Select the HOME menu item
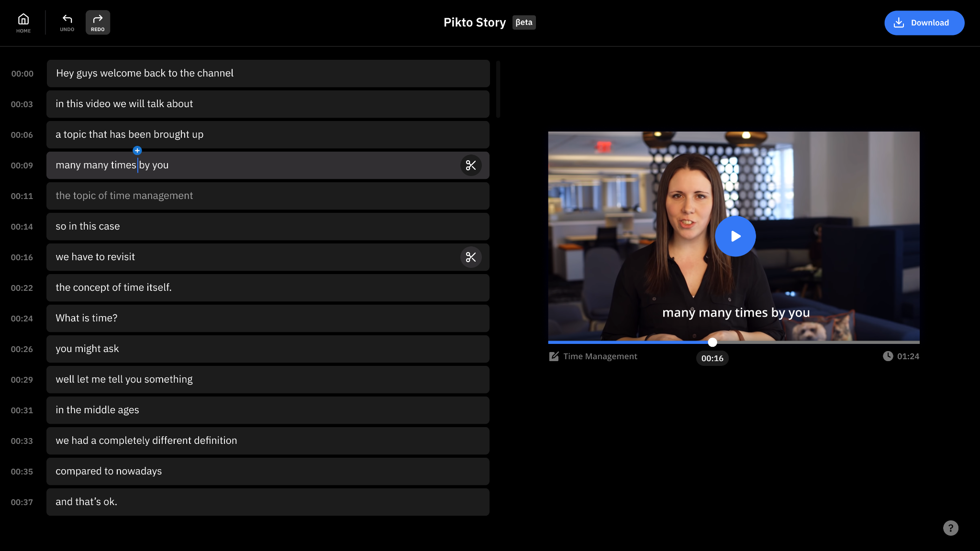The image size is (980, 551). coord(23,23)
